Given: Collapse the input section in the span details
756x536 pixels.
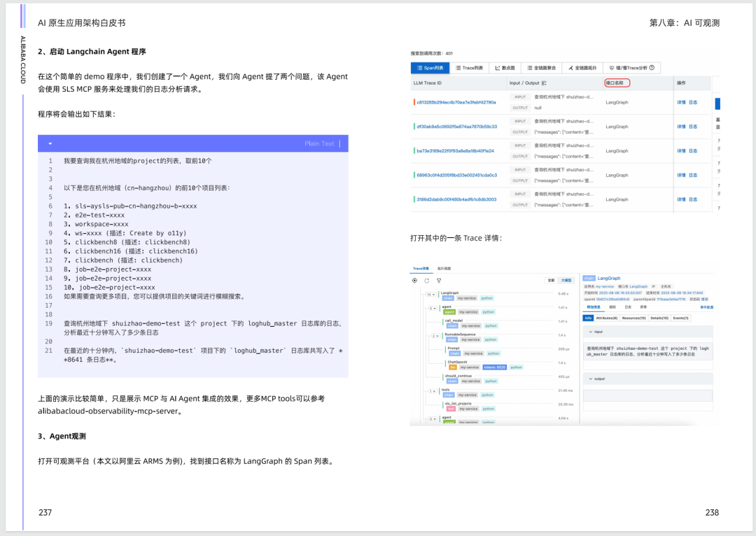Looking at the screenshot, I should (591, 332).
